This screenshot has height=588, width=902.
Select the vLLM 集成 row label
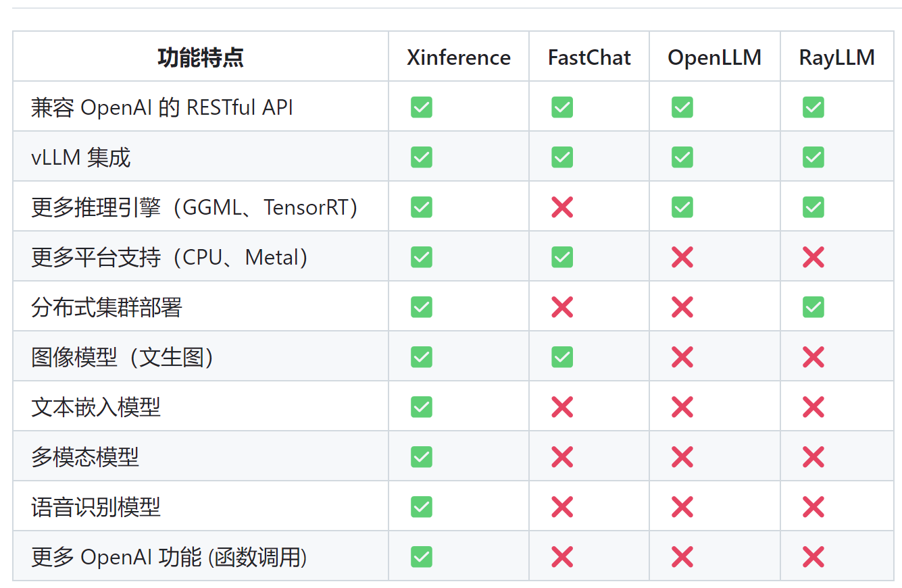tap(81, 157)
